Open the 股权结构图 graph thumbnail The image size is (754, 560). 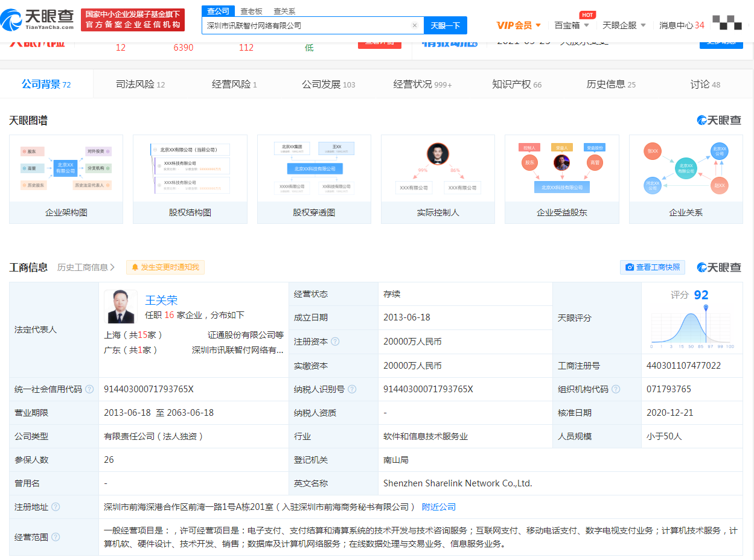(190, 179)
